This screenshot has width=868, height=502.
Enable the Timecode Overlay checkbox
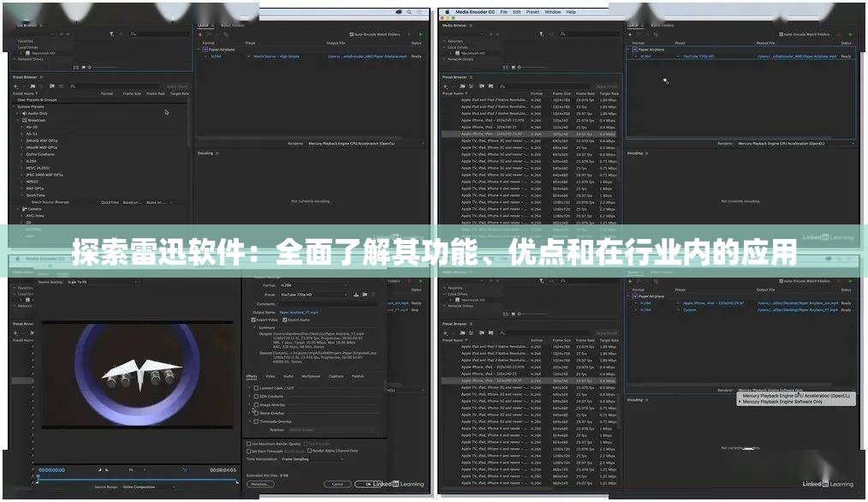pos(256,421)
